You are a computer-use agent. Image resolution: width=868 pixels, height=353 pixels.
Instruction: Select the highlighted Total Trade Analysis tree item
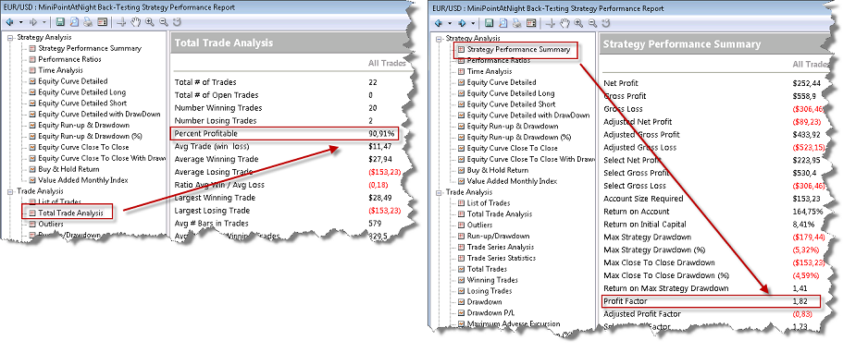[67, 213]
